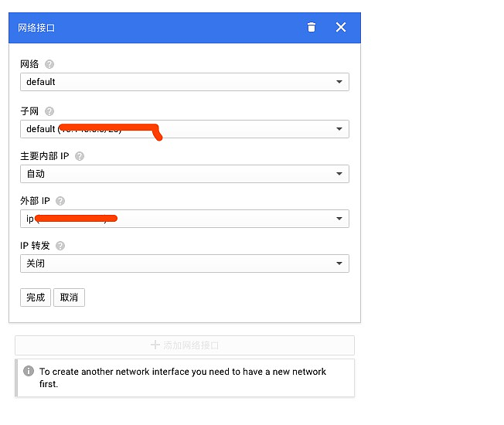Show help for IP 转发

(60, 246)
